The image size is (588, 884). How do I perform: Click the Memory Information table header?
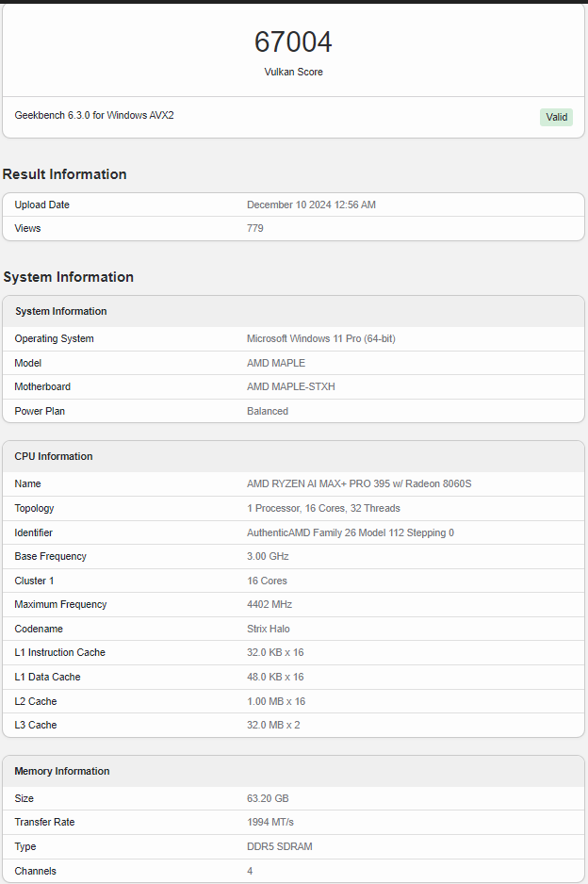click(293, 771)
